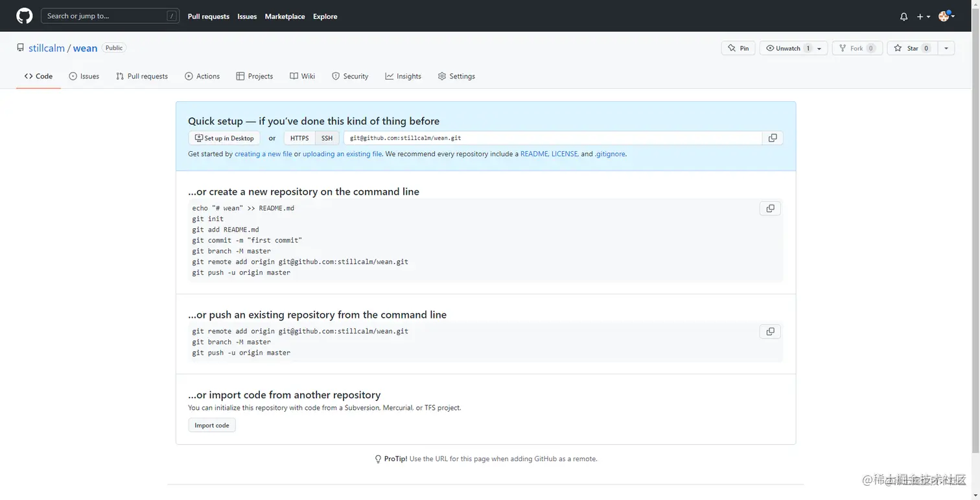Open the Projects tab
The height and width of the screenshot is (500, 980).
[255, 76]
